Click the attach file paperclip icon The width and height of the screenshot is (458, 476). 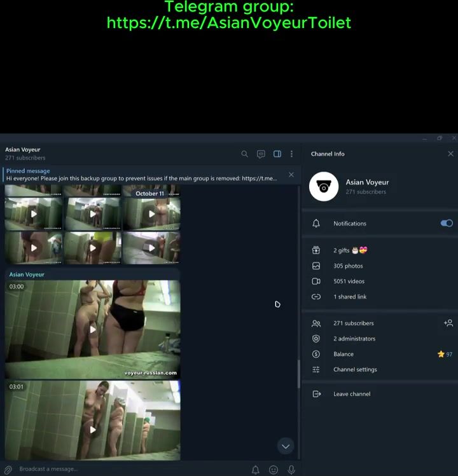pos(8,470)
